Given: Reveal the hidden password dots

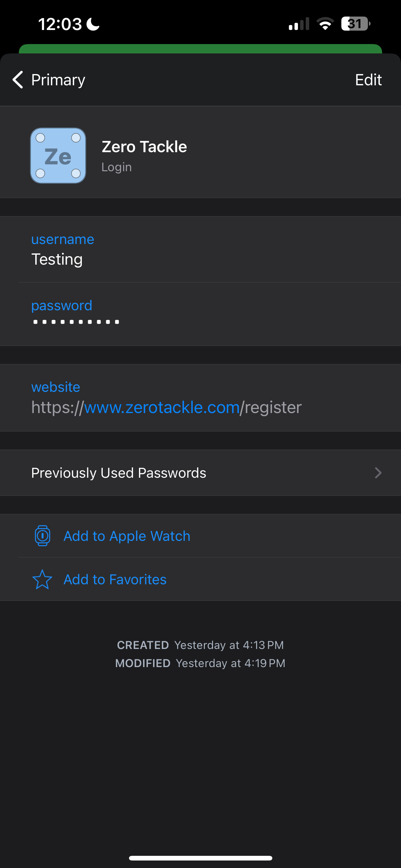Looking at the screenshot, I should pyautogui.click(x=76, y=322).
